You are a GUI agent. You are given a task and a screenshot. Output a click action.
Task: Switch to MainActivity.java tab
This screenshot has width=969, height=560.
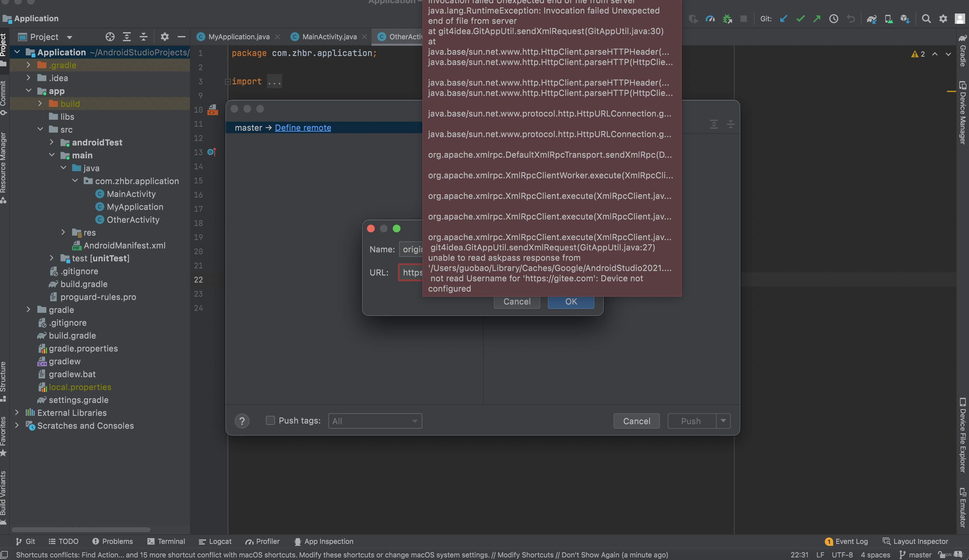(x=329, y=37)
